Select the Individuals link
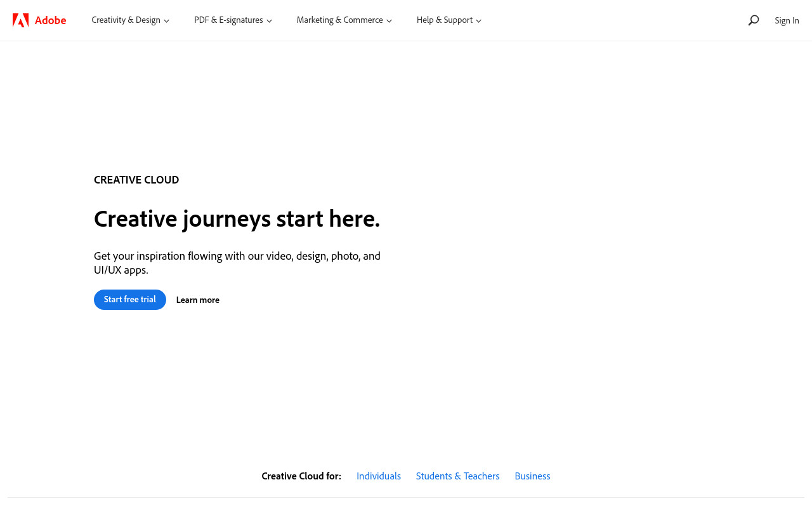This screenshot has width=812, height=508. 379,476
